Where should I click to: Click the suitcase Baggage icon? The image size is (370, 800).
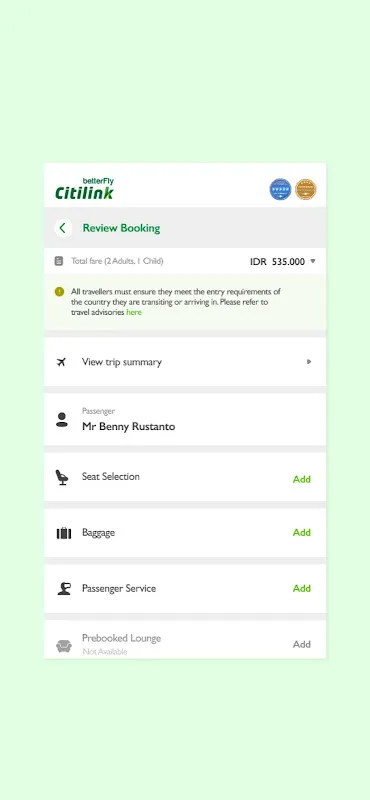tap(63, 533)
